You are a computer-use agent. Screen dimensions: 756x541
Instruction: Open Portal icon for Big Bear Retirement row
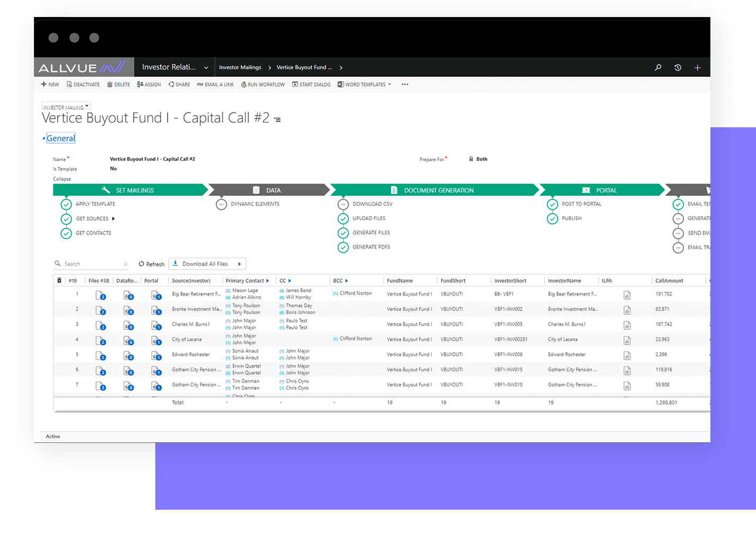click(156, 295)
